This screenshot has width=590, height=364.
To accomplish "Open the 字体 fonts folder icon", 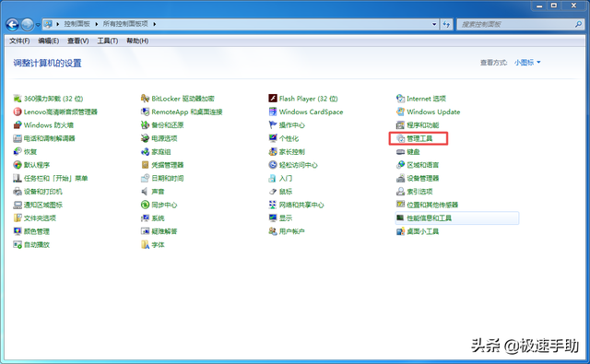I will 145,245.
